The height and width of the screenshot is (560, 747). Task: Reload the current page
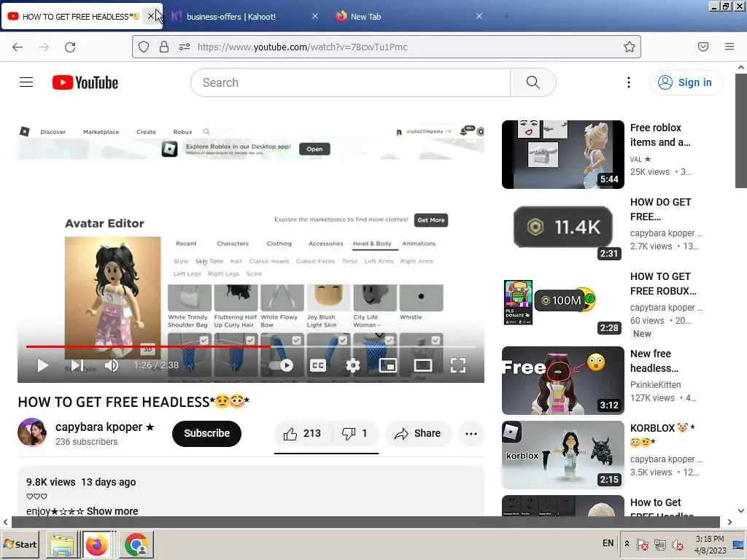(70, 47)
